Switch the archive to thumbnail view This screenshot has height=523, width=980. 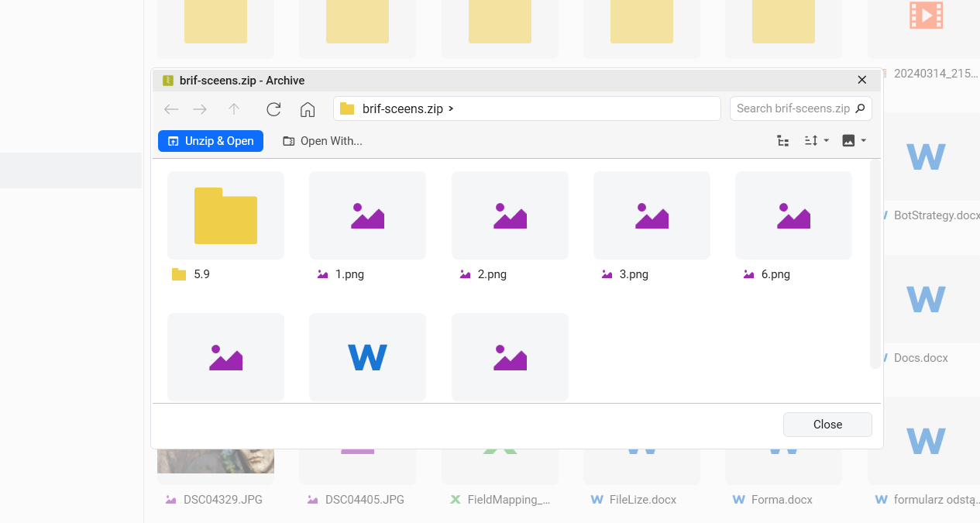point(850,140)
